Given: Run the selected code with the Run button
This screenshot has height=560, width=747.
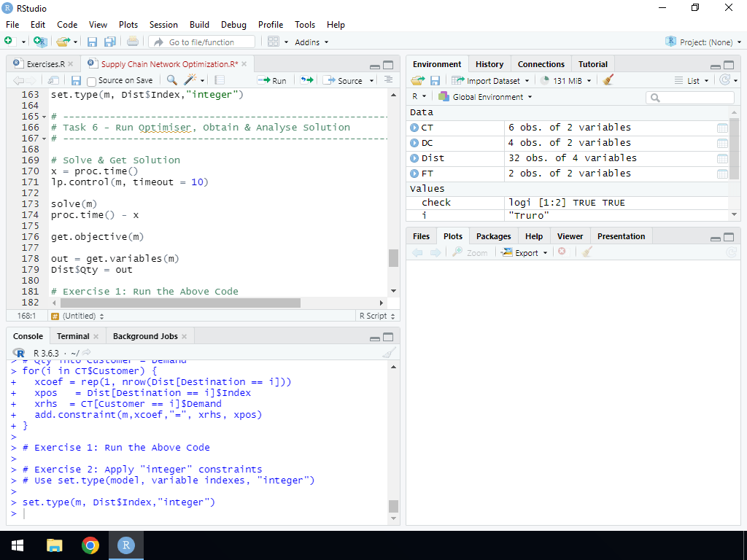Looking at the screenshot, I should (273, 80).
